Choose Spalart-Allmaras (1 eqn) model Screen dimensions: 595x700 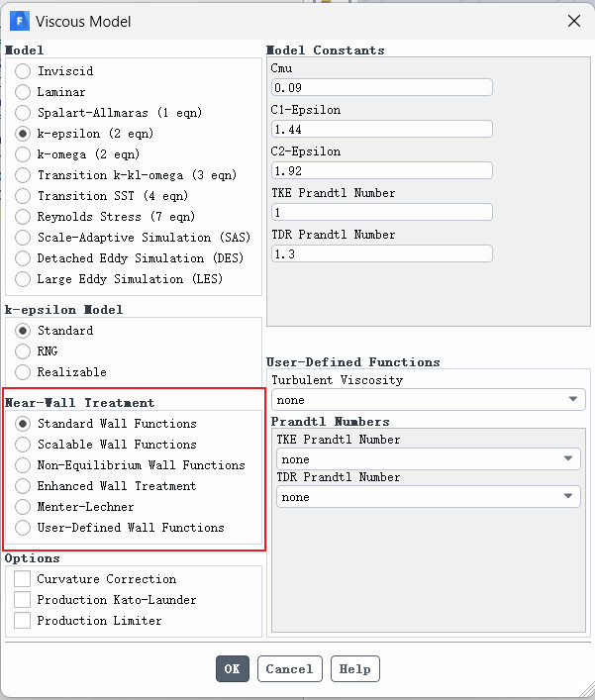pos(23,113)
